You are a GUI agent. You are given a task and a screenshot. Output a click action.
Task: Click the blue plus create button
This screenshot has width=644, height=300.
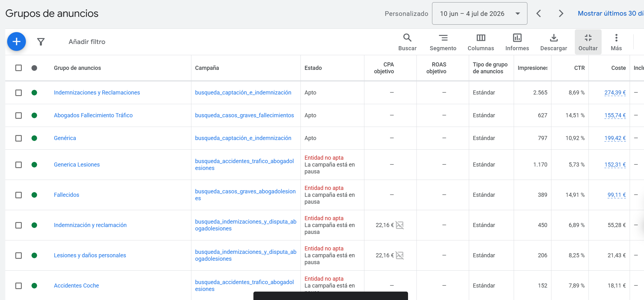[x=17, y=41]
